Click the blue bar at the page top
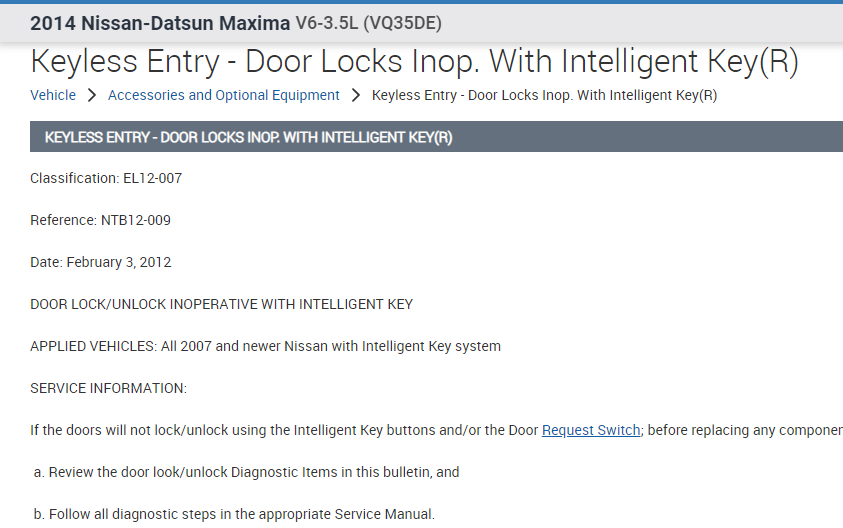Image resolution: width=843 pixels, height=528 pixels. coord(421,2)
